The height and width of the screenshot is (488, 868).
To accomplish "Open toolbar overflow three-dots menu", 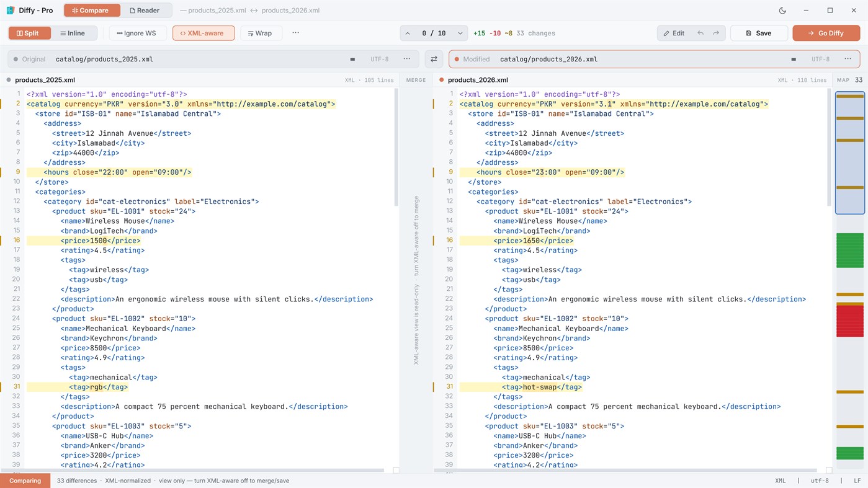I will coord(295,33).
